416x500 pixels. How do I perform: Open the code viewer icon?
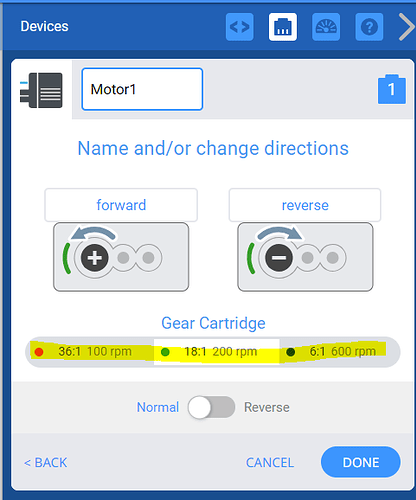239,27
